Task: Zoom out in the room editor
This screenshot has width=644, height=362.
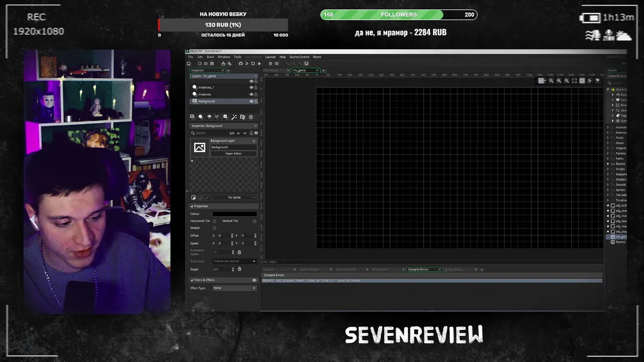Action: click(x=551, y=80)
